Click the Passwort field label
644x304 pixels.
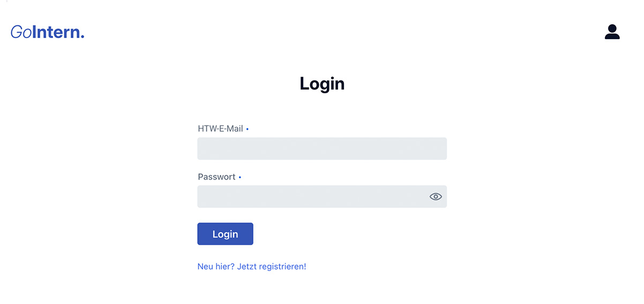216,177
